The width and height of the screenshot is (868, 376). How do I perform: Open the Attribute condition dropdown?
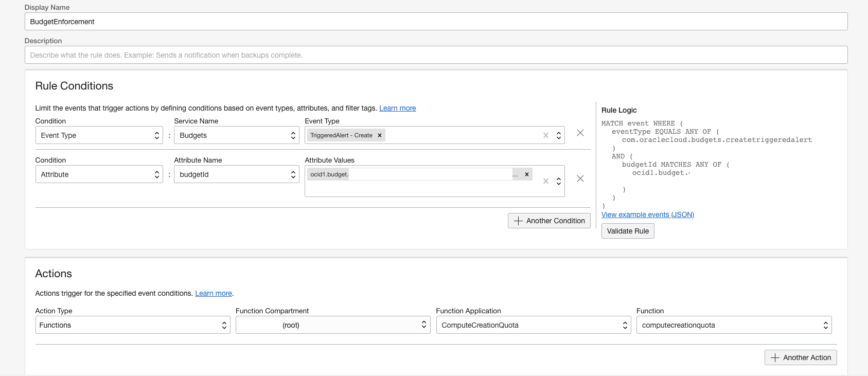point(99,174)
